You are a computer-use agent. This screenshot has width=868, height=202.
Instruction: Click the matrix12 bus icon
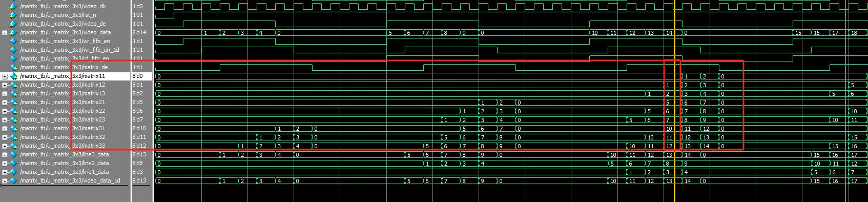[14, 85]
